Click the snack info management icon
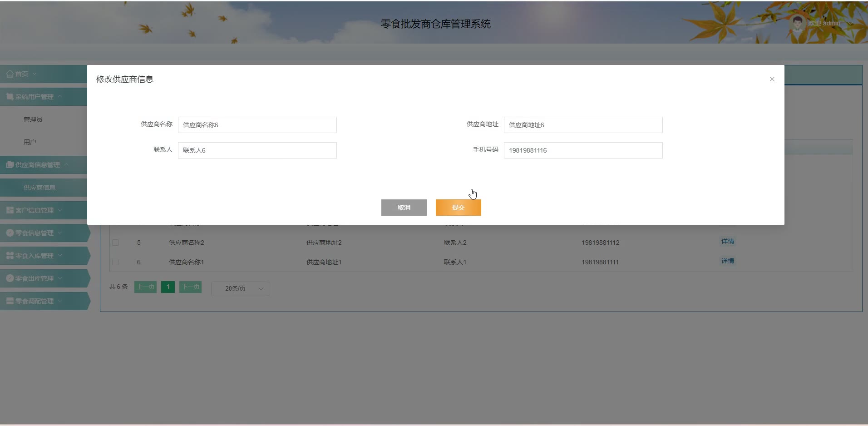Screen dimensions: 868x426 (x=10, y=233)
